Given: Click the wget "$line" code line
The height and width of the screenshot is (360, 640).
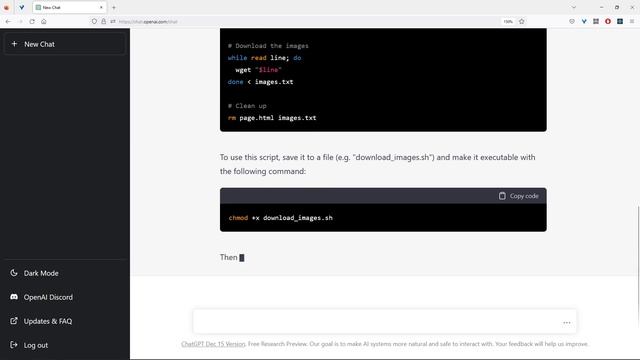Looking at the screenshot, I should pos(258,70).
